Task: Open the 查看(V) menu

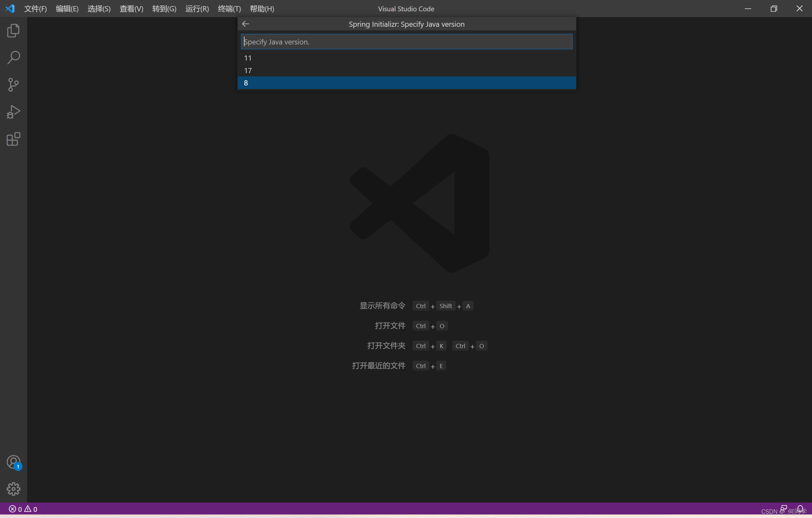Action: point(131,9)
